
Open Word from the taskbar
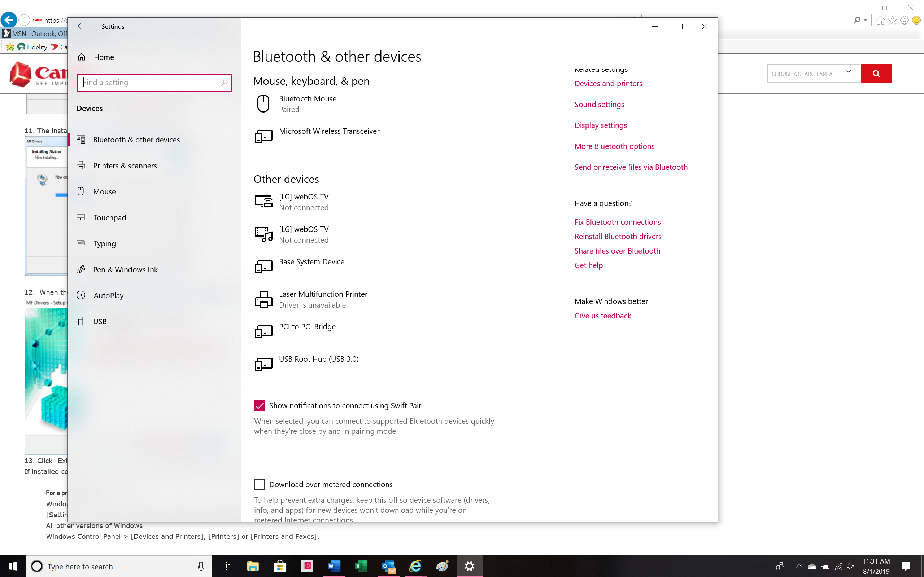[334, 566]
